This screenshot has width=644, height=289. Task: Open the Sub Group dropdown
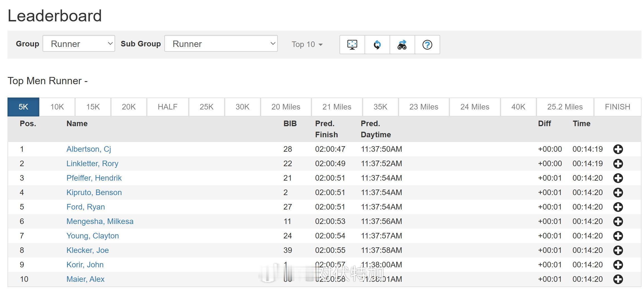pyautogui.click(x=221, y=44)
